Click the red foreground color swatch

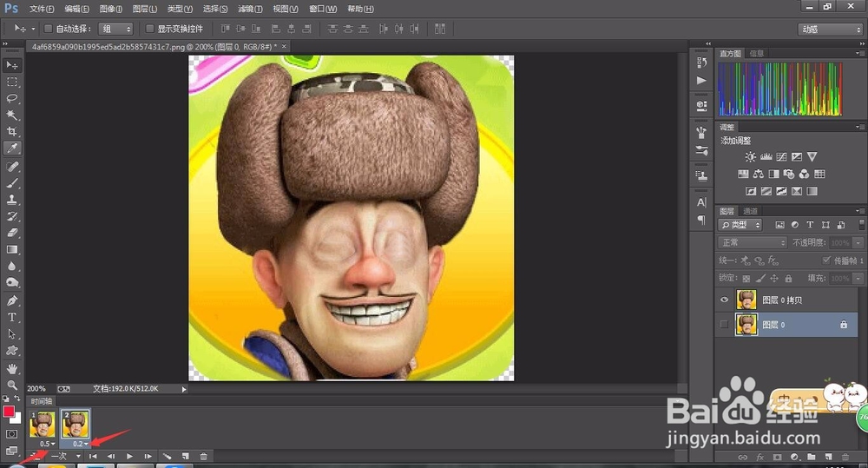[10, 411]
